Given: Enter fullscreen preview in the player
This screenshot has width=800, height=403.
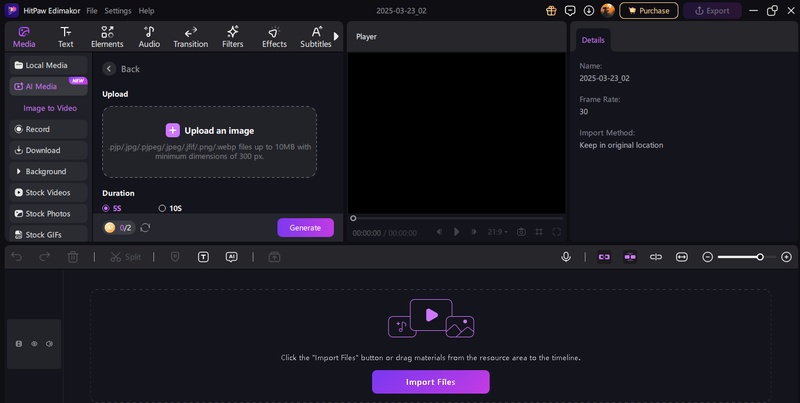Looking at the screenshot, I should [x=557, y=232].
